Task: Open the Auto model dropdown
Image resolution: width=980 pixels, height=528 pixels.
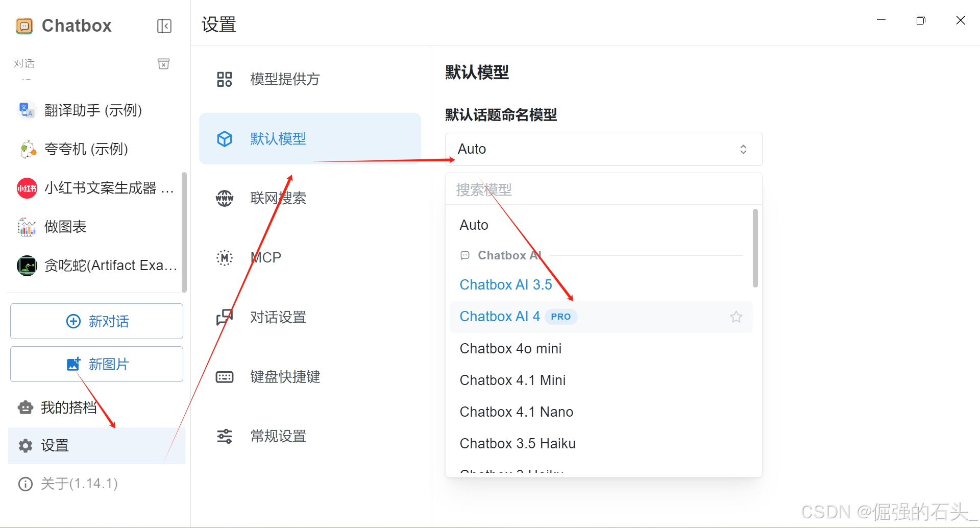Action: [603, 149]
